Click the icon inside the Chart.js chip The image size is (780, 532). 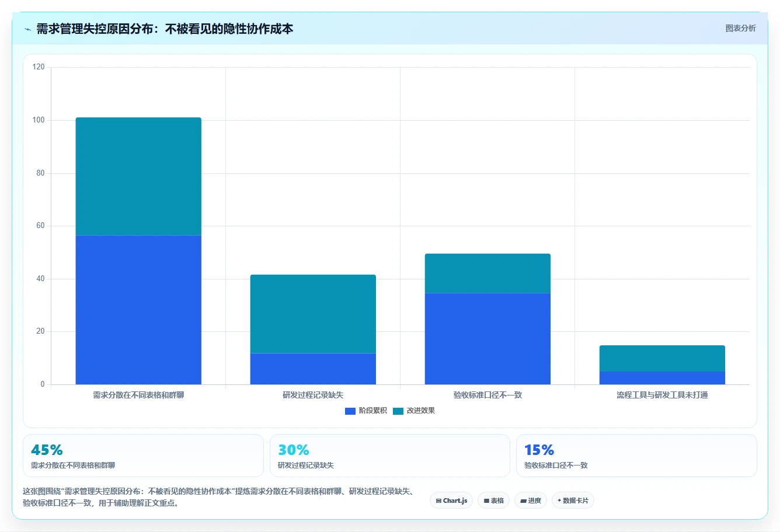pyautogui.click(x=438, y=501)
